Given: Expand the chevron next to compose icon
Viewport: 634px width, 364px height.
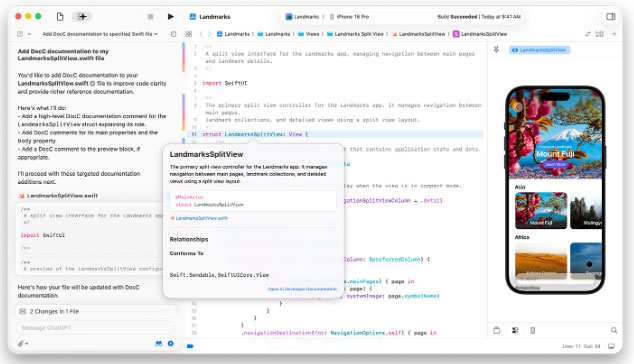Looking at the screenshot, I should click(29, 34).
